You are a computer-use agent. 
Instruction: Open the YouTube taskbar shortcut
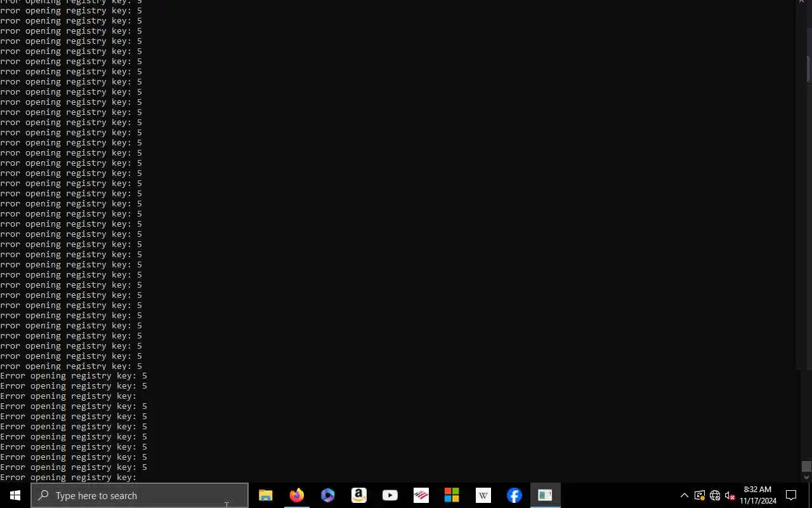pyautogui.click(x=390, y=495)
